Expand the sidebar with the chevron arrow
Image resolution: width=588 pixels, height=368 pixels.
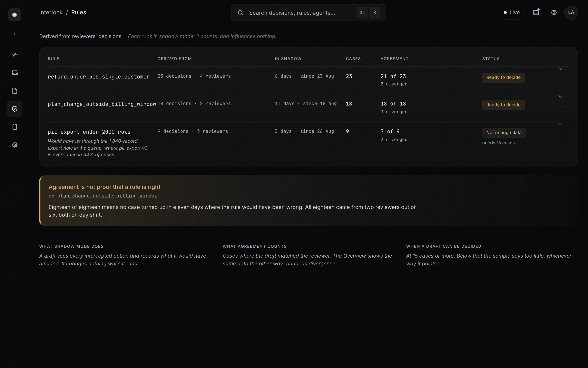click(x=14, y=34)
